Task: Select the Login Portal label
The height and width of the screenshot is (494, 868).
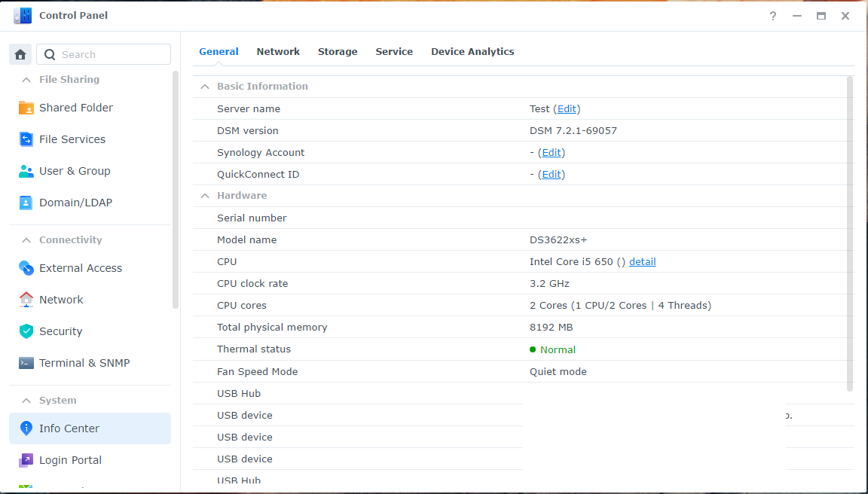Action: pyautogui.click(x=70, y=459)
